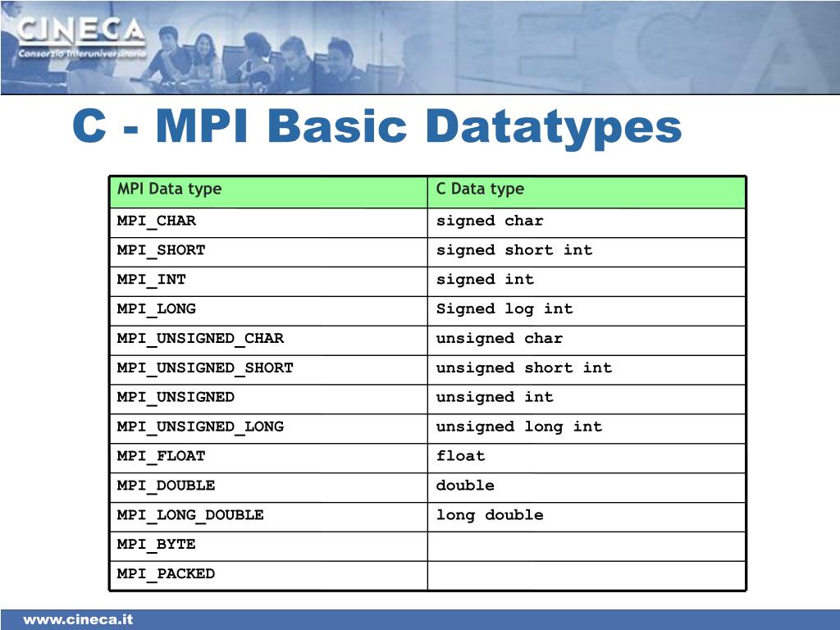Click the 'unsigned char' cell
Image resolution: width=840 pixels, height=630 pixels.
587,340
